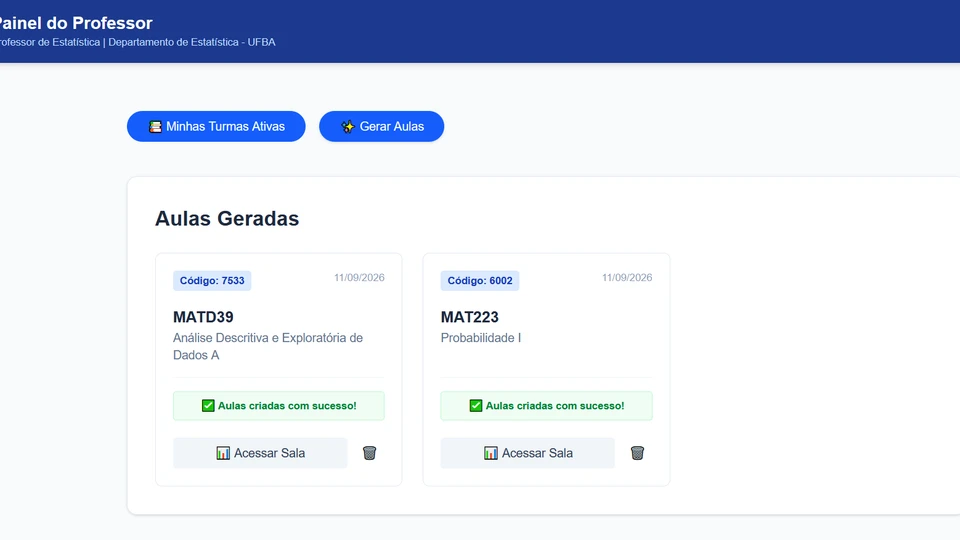Image resolution: width=960 pixels, height=540 pixels.
Task: Delete the MATD39 class with trash icon
Action: (x=369, y=453)
